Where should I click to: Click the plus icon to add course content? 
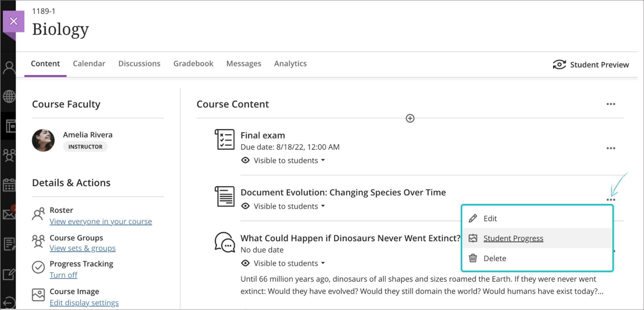pos(410,118)
